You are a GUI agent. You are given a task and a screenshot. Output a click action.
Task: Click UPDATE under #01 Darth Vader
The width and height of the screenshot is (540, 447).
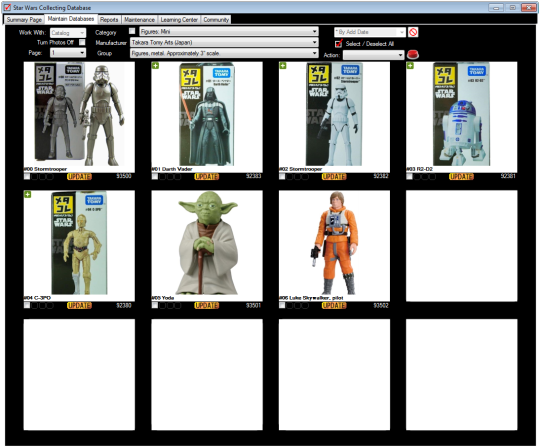[207, 177]
